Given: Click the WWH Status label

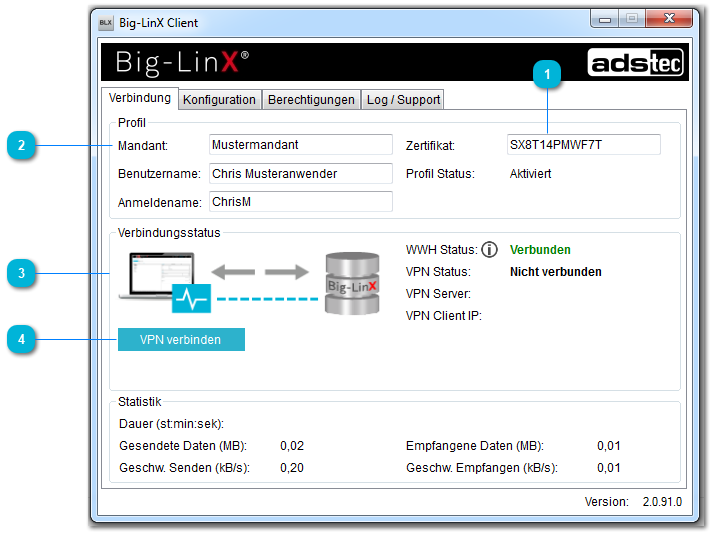Looking at the screenshot, I should 442,250.
